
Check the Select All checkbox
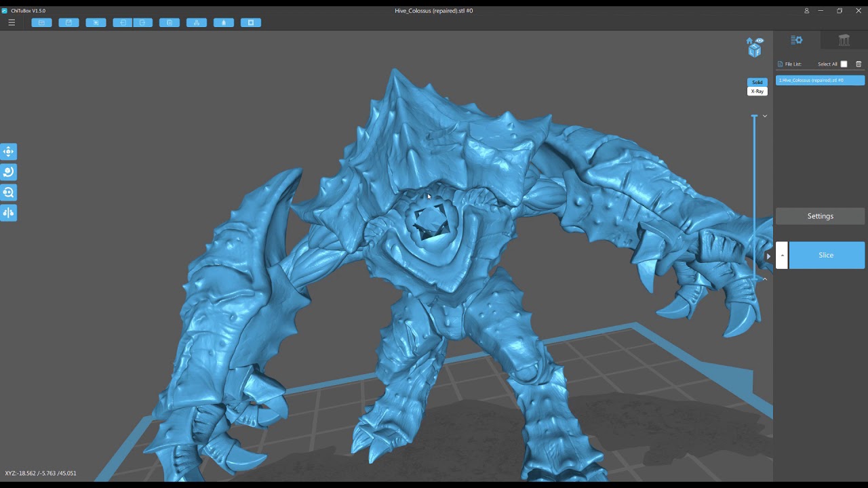pos(844,64)
